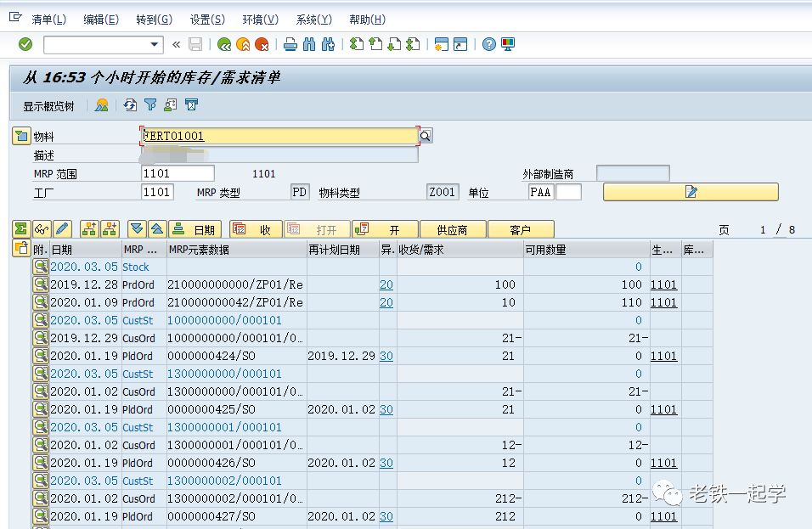
Task: Click the green Sigma totals icon
Action: pos(20,228)
